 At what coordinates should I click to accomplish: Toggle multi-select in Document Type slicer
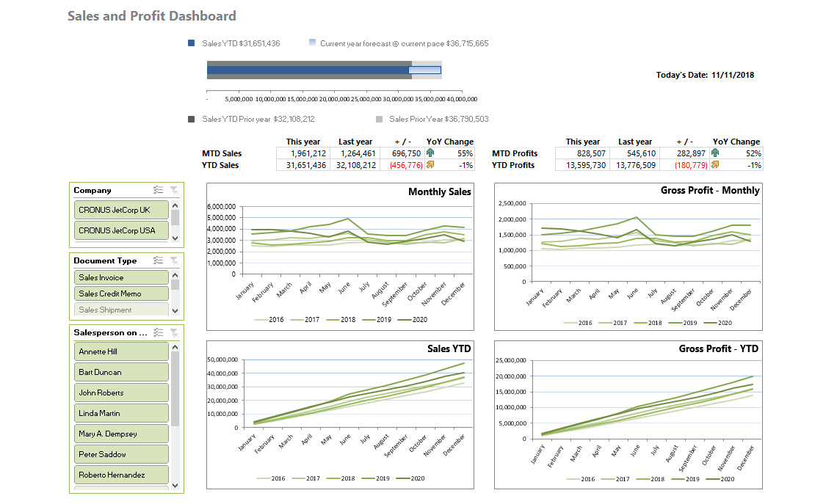click(158, 260)
